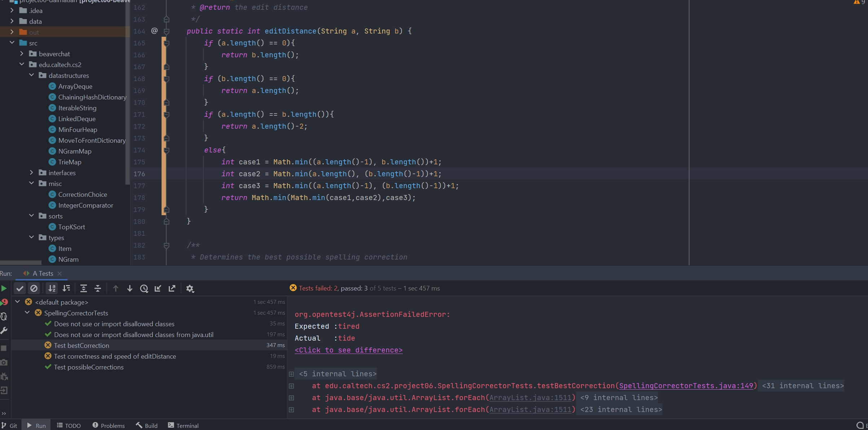Viewport: 868px width, 430px height.
Task: Click Expand All tests icon
Action: (84, 288)
